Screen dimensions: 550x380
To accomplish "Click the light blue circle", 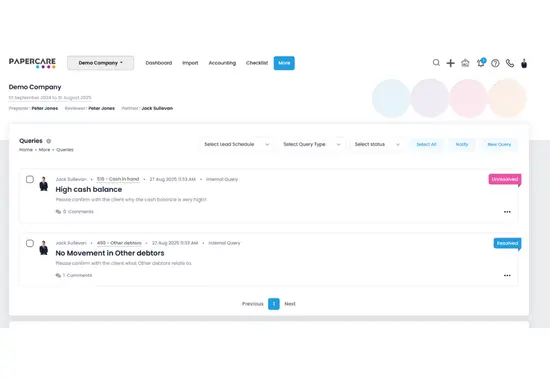I will coord(391,98).
